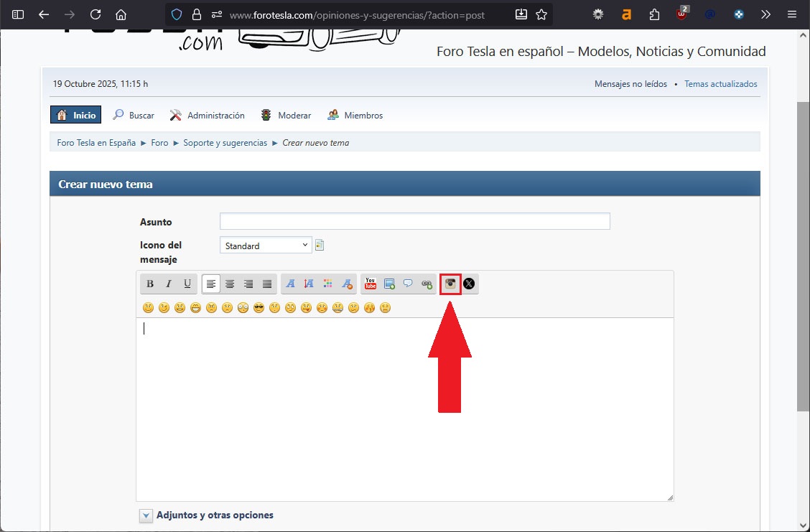Insert a YouTube video via toolbar icon
This screenshot has height=532, width=810.
[x=370, y=284]
